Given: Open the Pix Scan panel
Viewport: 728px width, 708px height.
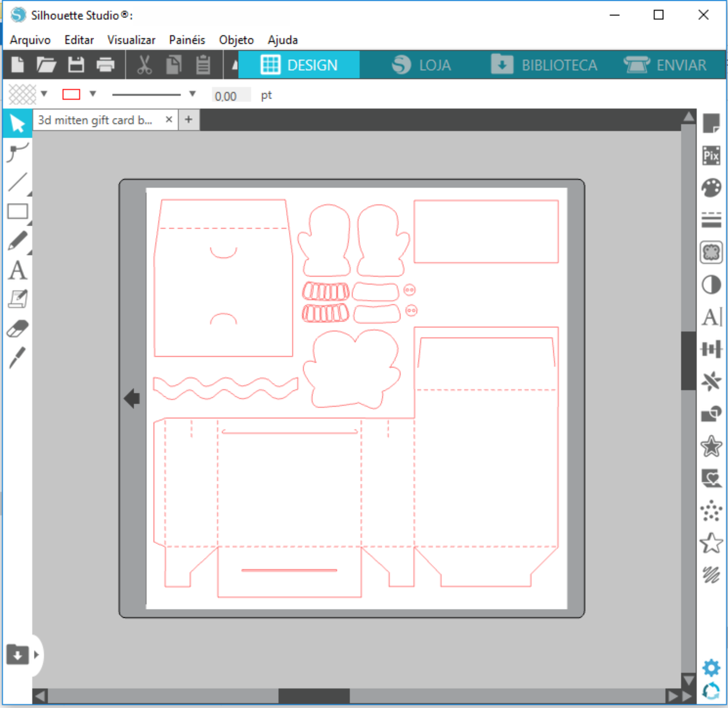Looking at the screenshot, I should pyautogui.click(x=711, y=155).
